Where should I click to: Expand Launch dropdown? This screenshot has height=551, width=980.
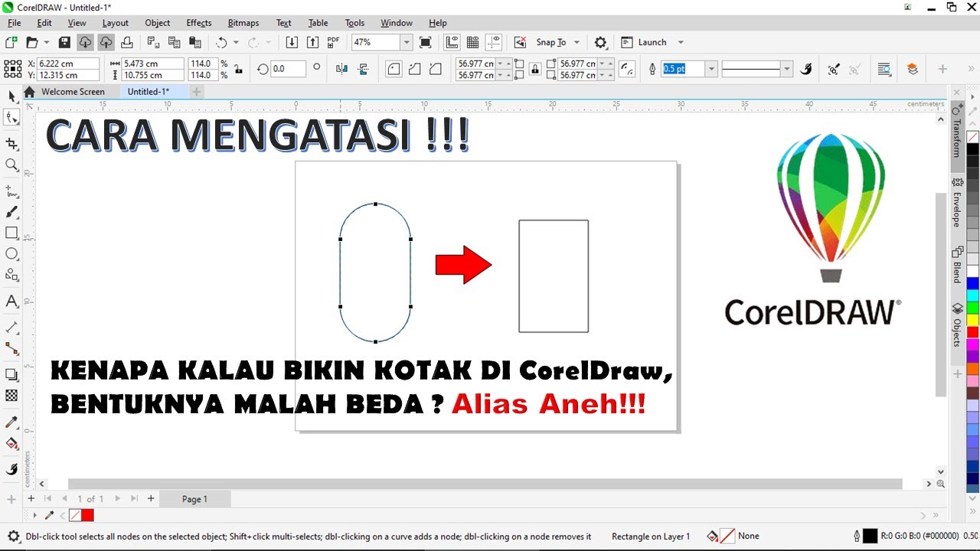click(x=681, y=42)
